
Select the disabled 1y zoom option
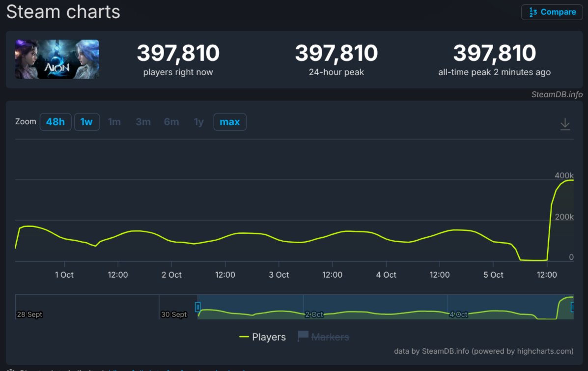click(x=199, y=122)
